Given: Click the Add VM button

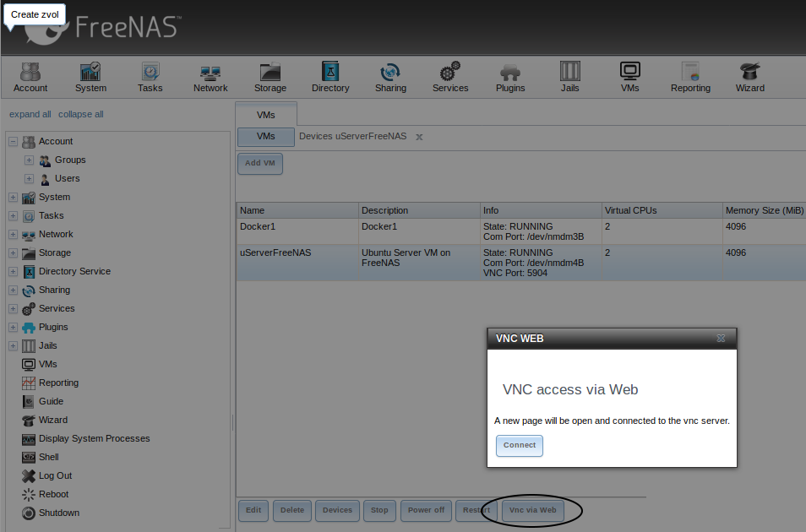Looking at the screenshot, I should click(259, 164).
